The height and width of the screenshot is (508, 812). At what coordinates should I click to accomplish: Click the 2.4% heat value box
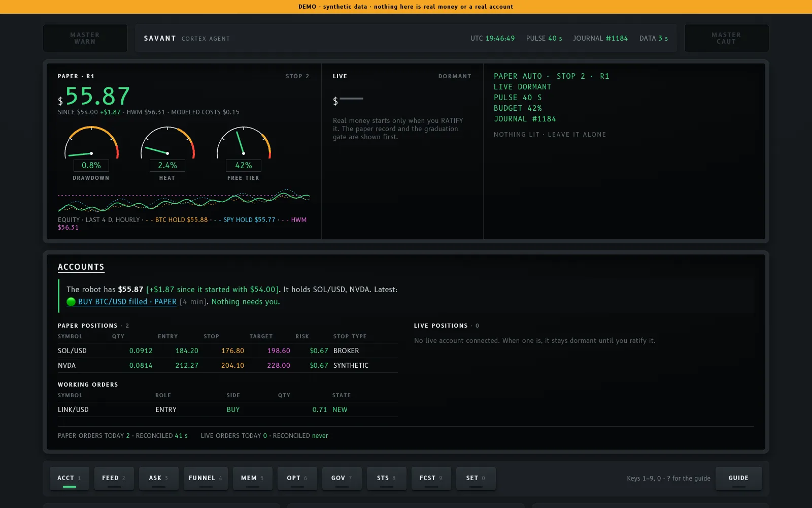[x=167, y=166]
